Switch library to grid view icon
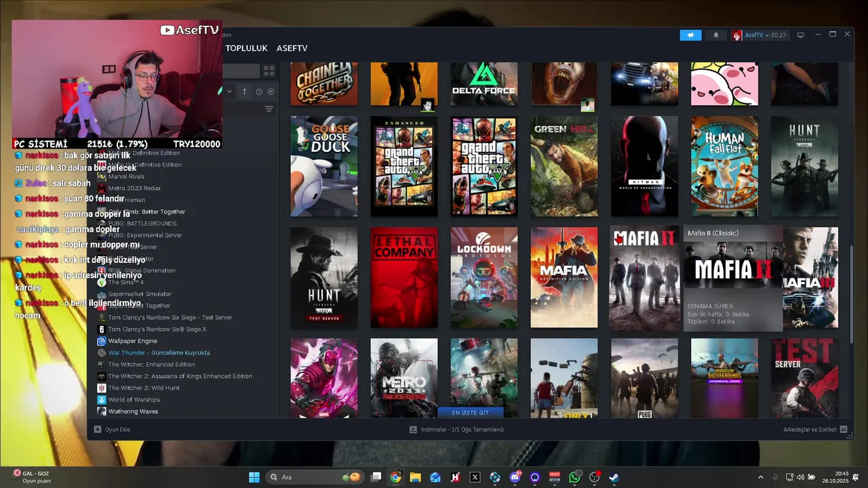The width and height of the screenshot is (868, 488). coord(269,70)
